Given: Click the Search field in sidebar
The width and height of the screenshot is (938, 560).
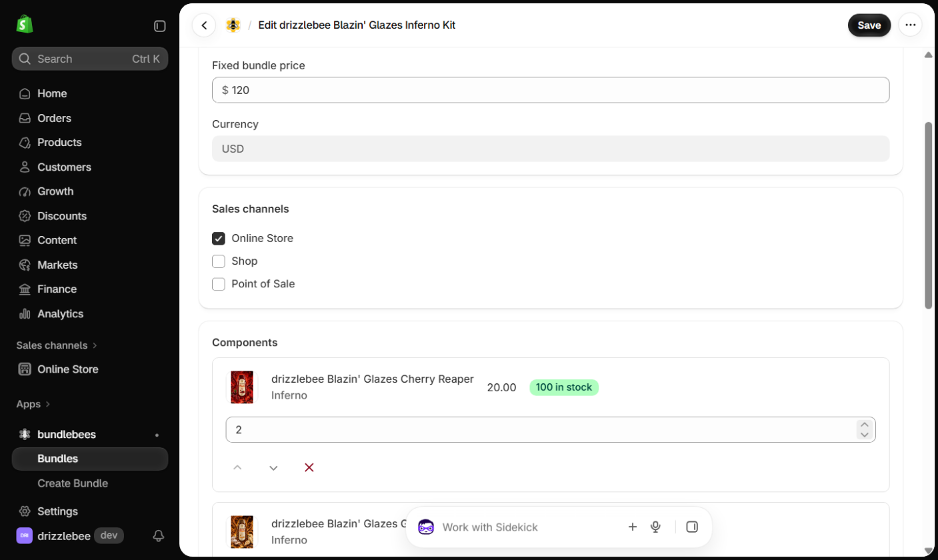Looking at the screenshot, I should point(90,59).
